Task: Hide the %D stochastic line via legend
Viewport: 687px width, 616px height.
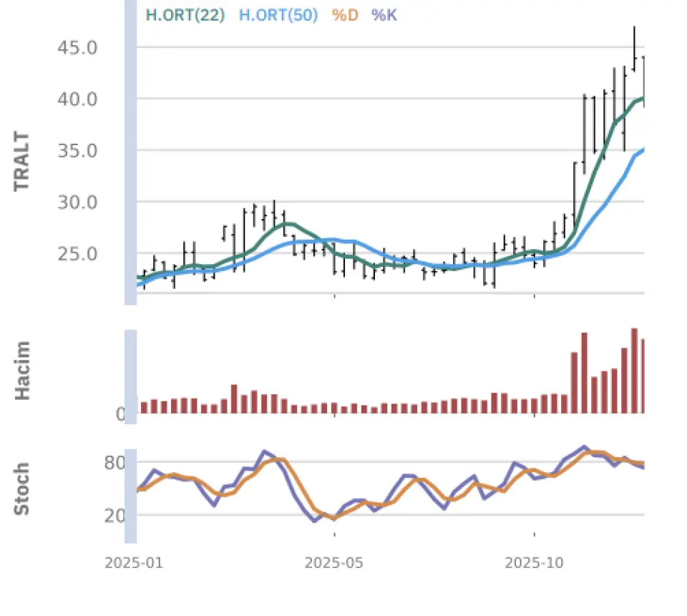Action: (345, 14)
